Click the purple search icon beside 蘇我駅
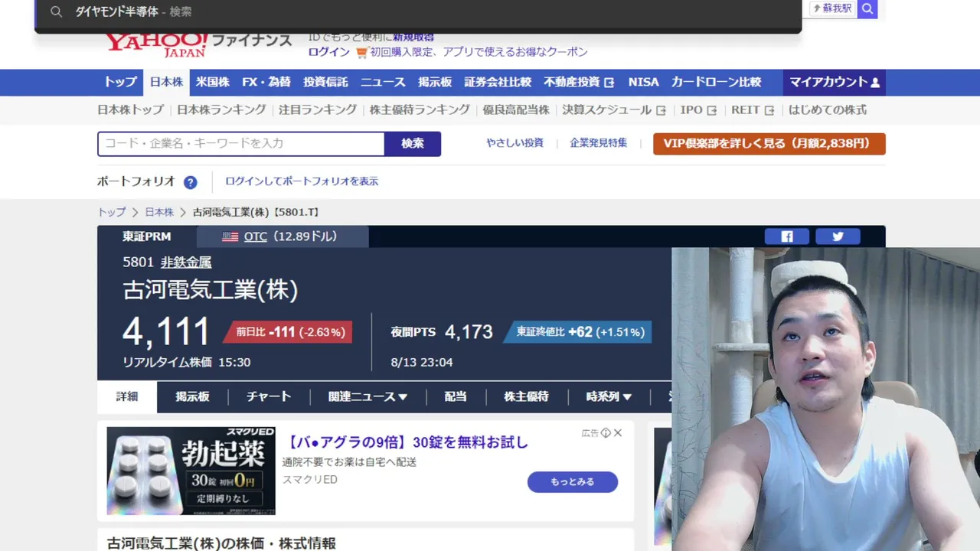Viewport: 980px width, 551px height. pos(867,8)
